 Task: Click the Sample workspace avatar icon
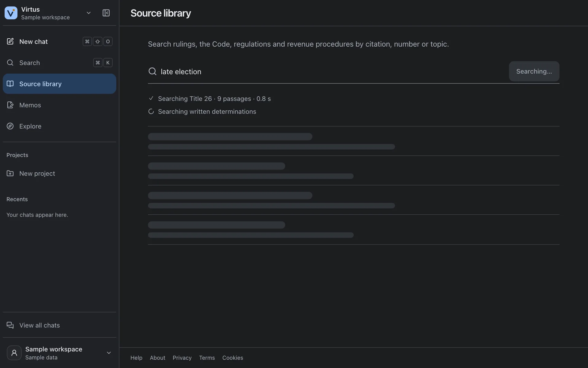14,353
